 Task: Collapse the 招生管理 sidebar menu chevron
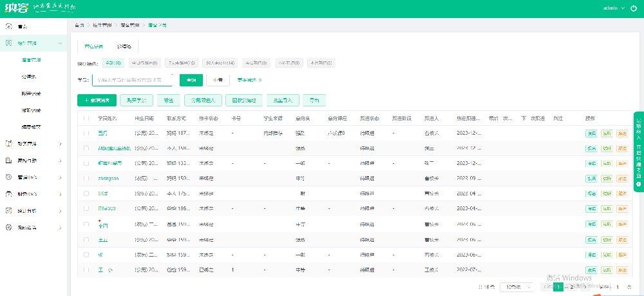tap(61, 43)
